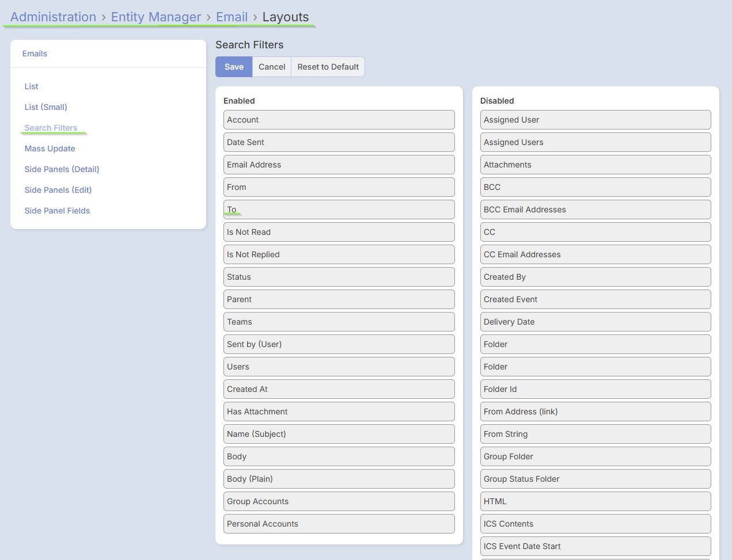Open the Administration breadcrumb link
Image resolution: width=732 pixels, height=560 pixels.
pos(53,17)
